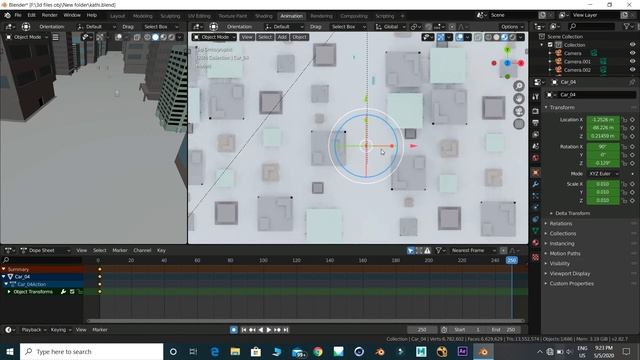Open the Tool properties tab icon

click(x=536, y=97)
